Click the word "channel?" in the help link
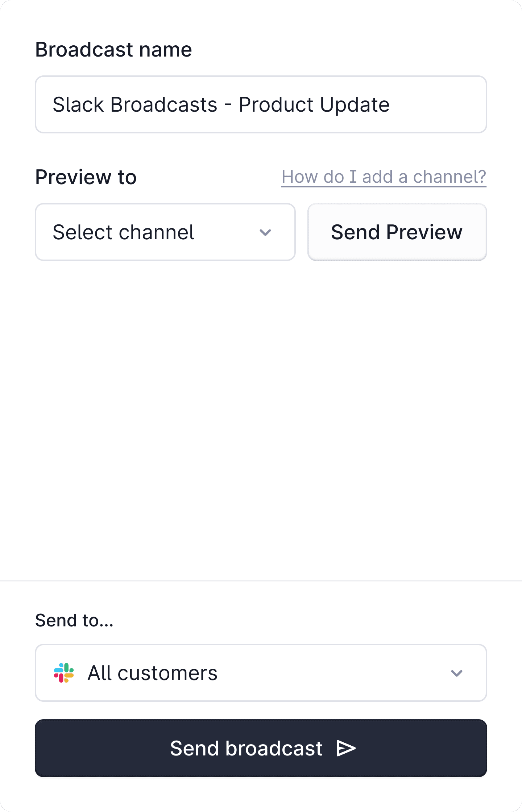Viewport: 522px width, 812px height. (x=449, y=177)
